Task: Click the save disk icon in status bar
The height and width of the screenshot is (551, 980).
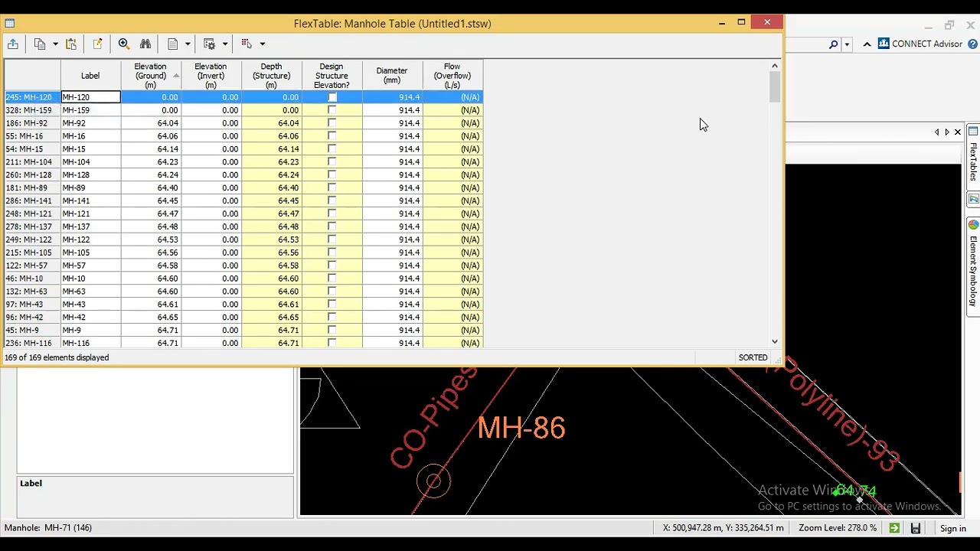Action: point(915,528)
